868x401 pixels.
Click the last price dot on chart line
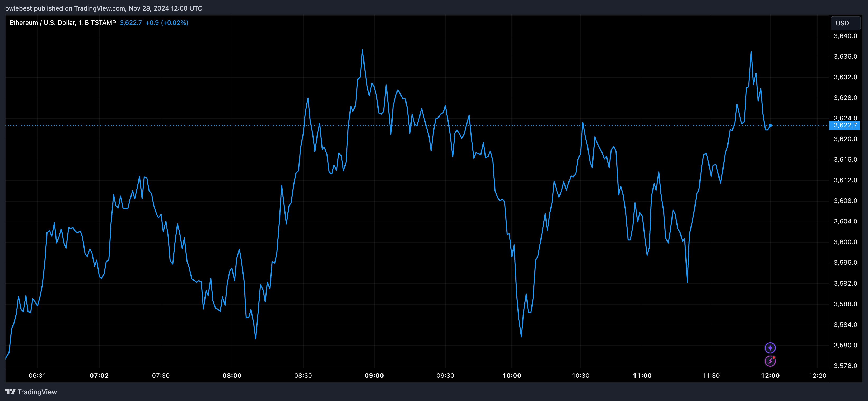point(770,125)
